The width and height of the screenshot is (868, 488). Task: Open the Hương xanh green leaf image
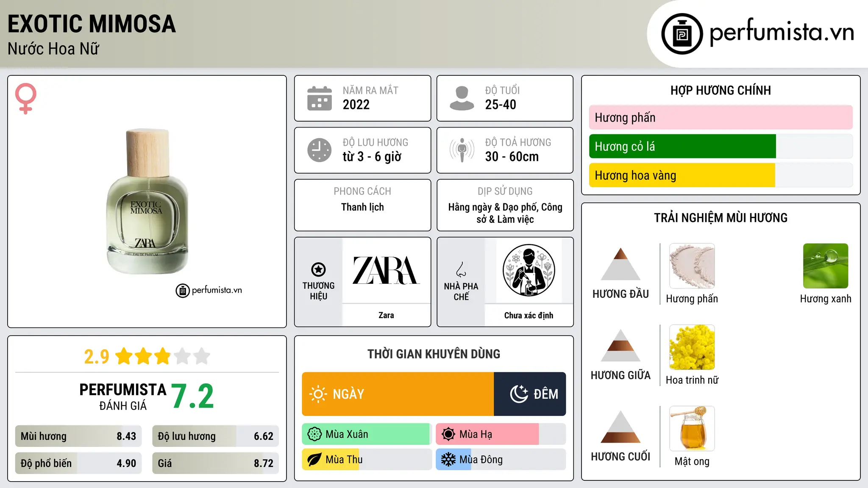(x=826, y=266)
